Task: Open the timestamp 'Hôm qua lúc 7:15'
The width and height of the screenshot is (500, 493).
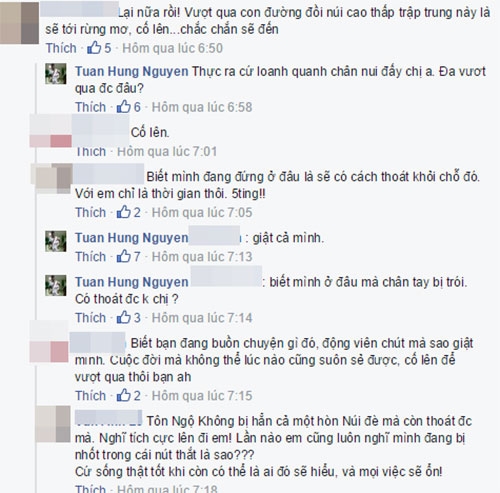Action: point(202,396)
